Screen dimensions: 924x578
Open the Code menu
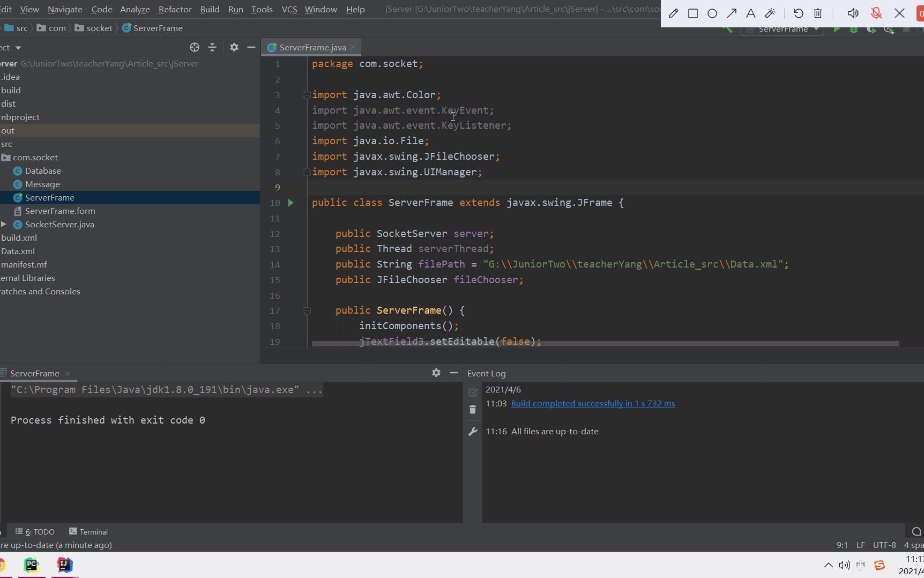102,9
